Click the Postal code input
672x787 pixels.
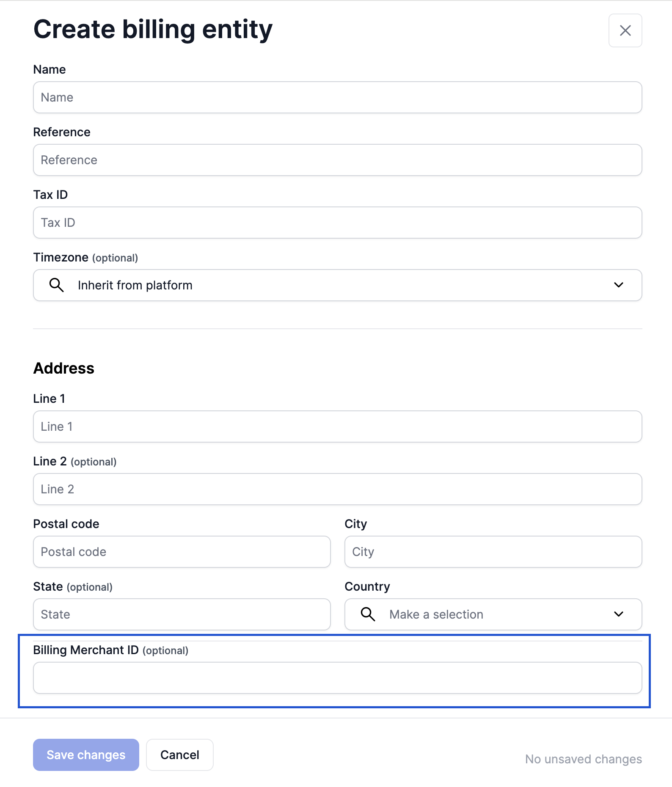[182, 552]
